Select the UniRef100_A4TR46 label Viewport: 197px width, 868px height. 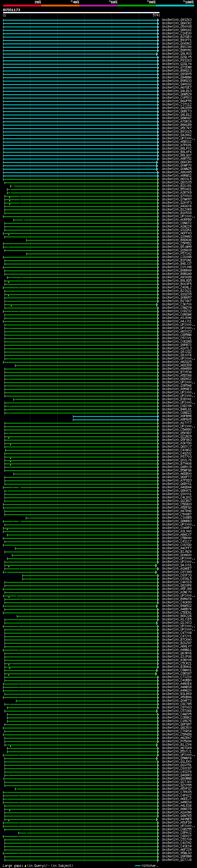pyautogui.click(x=177, y=511)
